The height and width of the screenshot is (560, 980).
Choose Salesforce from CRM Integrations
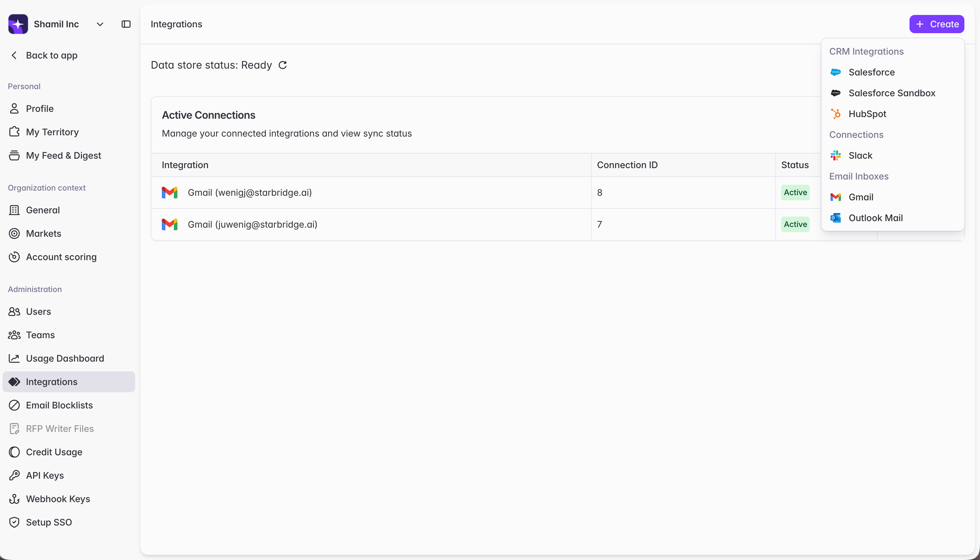892,72
